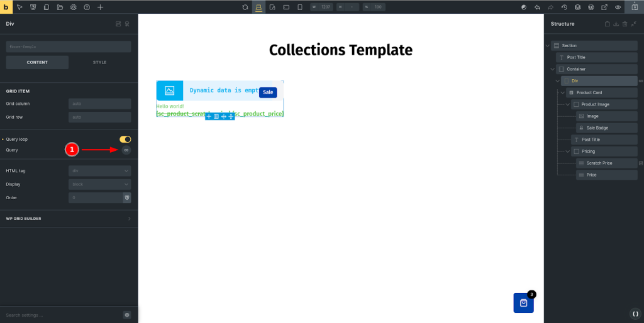
Task: Open the add element plus icon
Action: pos(100,7)
